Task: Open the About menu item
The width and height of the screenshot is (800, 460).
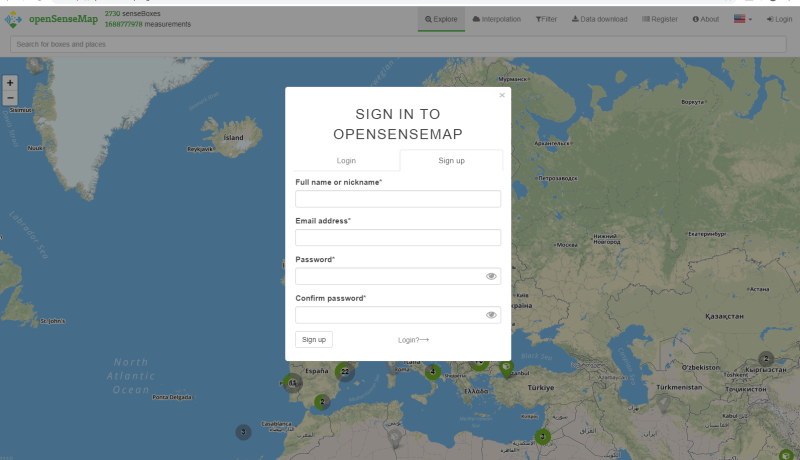Action: point(706,19)
